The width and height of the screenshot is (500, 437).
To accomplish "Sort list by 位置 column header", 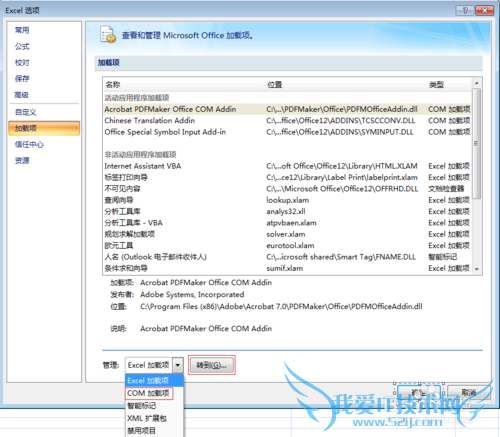I will click(346, 85).
